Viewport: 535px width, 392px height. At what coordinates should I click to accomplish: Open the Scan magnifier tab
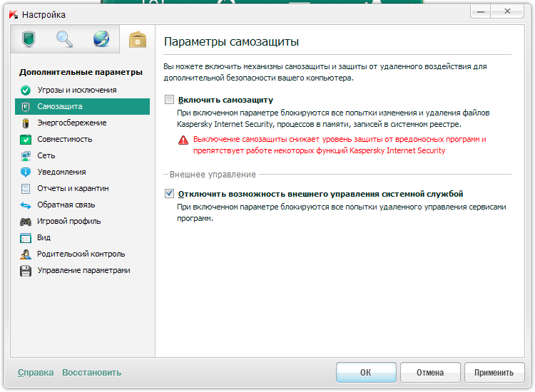coord(64,39)
